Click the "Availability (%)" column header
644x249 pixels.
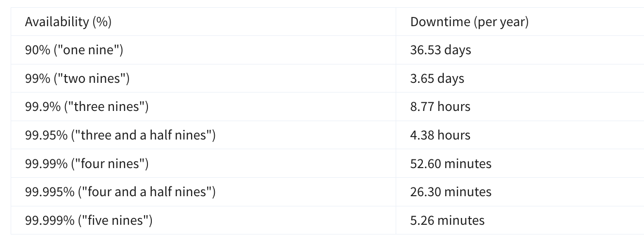(68, 22)
